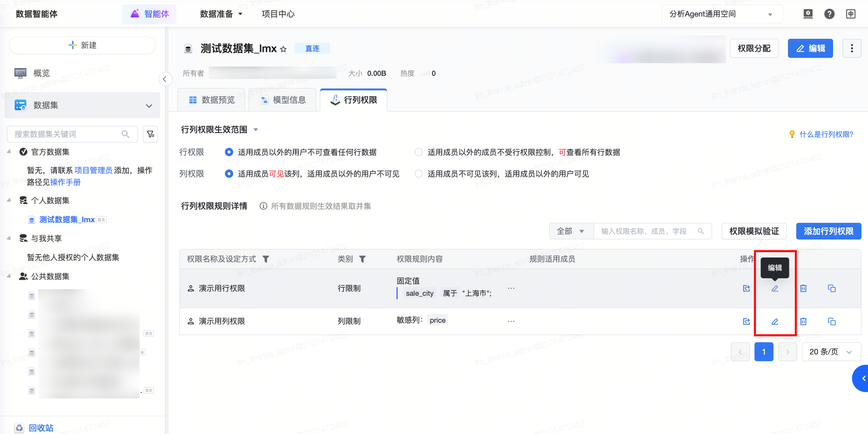This screenshot has width=868, height=434.
Task: Star the 测试数据集_lmx dataset as favorite
Action: 284,49
